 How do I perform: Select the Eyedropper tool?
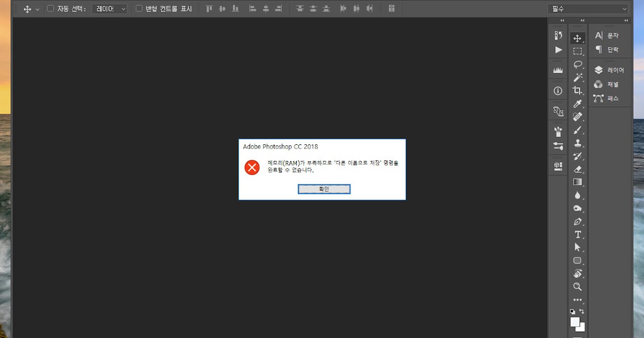[x=577, y=104]
